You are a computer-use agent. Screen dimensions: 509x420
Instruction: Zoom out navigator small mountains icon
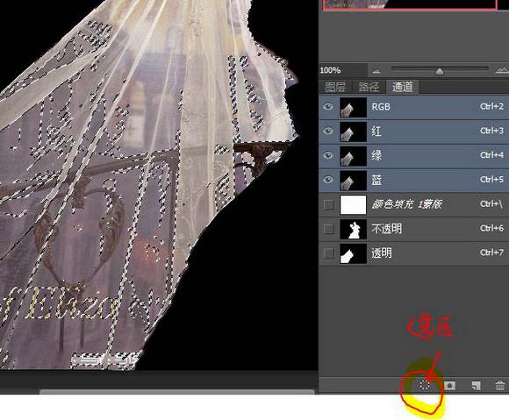(x=376, y=71)
